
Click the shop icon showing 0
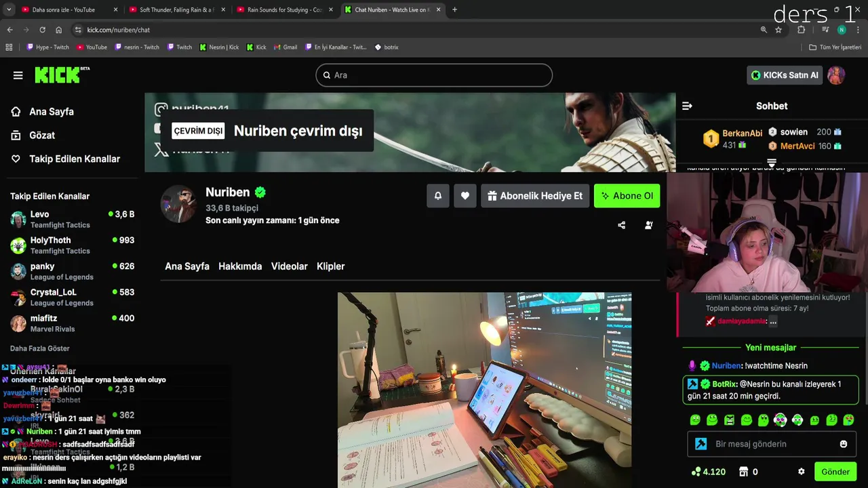pos(743,472)
